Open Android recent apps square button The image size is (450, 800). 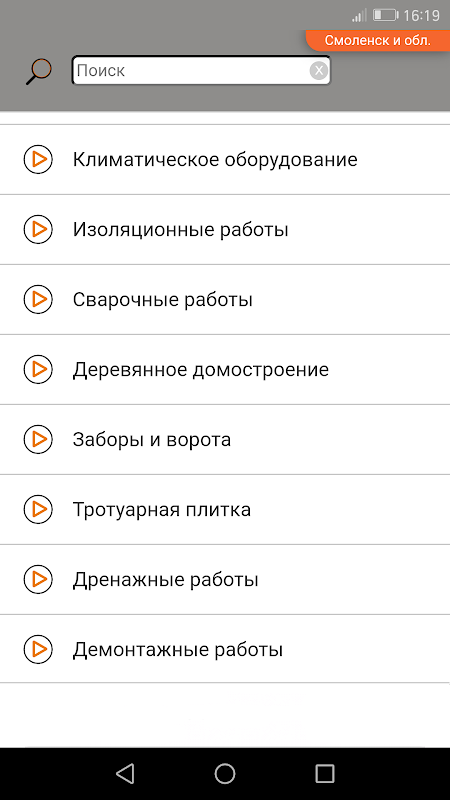click(324, 773)
